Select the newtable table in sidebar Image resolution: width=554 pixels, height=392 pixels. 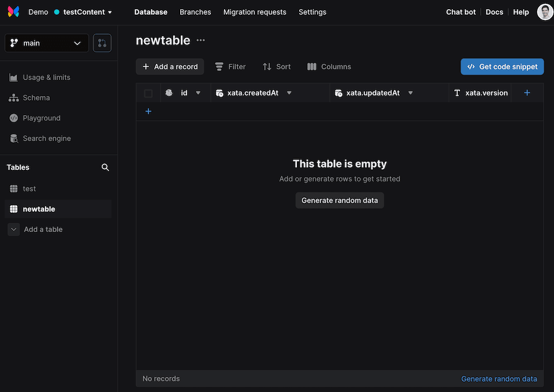pos(58,209)
